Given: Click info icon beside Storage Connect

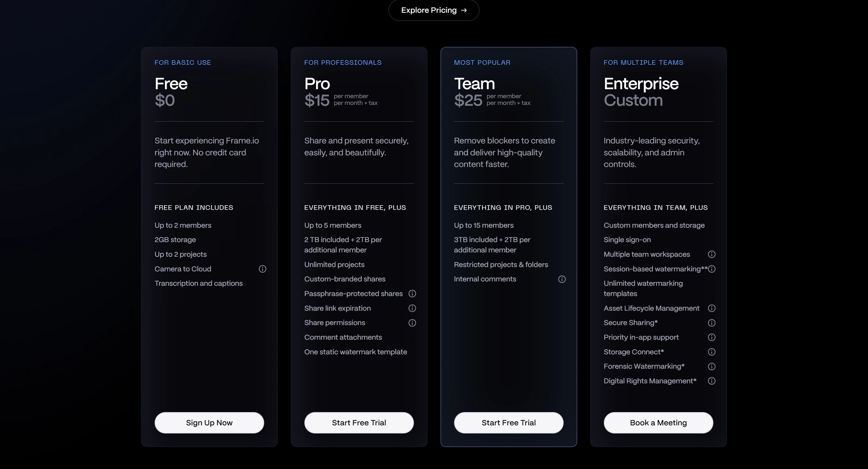Looking at the screenshot, I should (712, 352).
